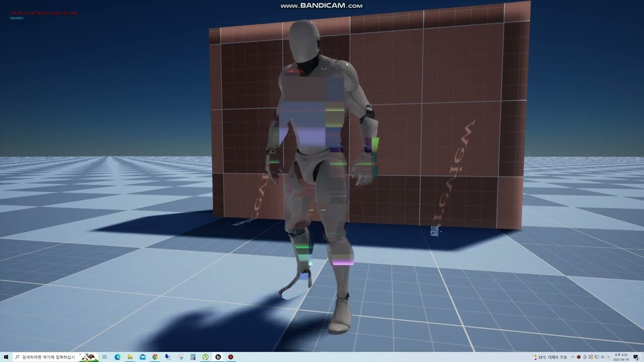Click the www.BANDICAM.com banner link
644x362 pixels.
click(321, 5)
